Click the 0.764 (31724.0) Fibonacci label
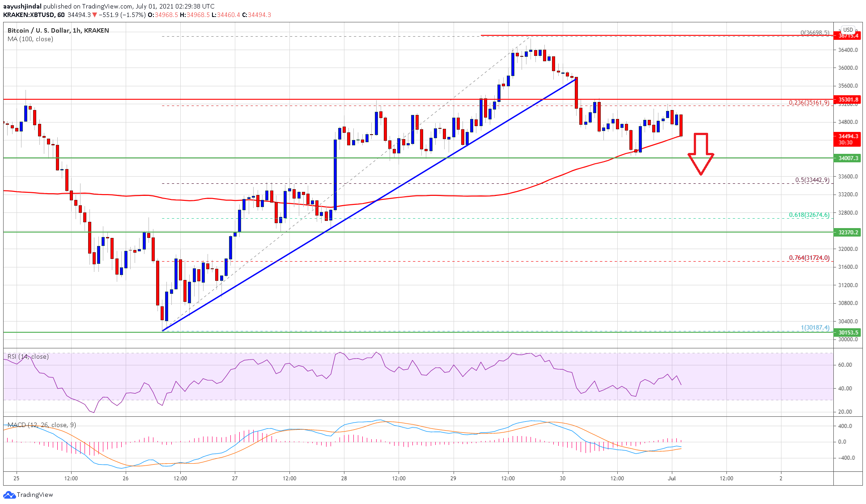 (x=809, y=258)
